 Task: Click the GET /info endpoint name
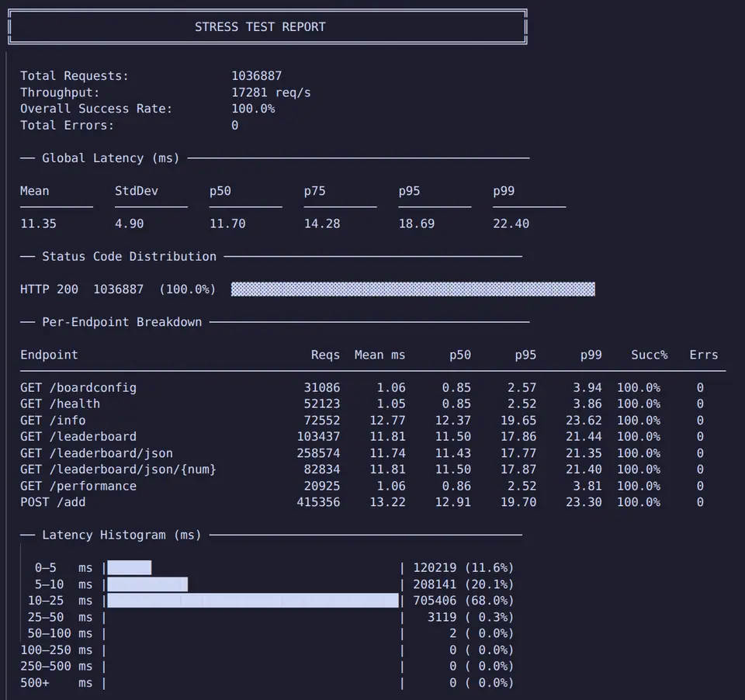click(53, 420)
